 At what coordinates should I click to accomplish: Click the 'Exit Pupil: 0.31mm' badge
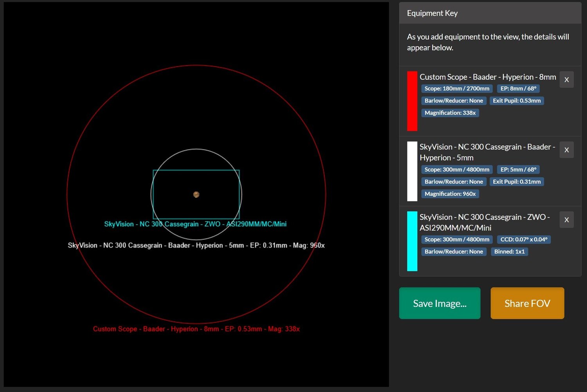(517, 182)
